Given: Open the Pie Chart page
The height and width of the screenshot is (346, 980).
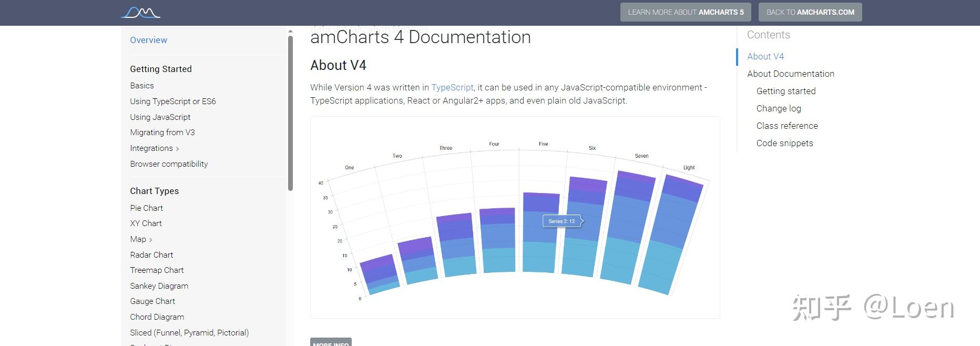Looking at the screenshot, I should (x=146, y=208).
